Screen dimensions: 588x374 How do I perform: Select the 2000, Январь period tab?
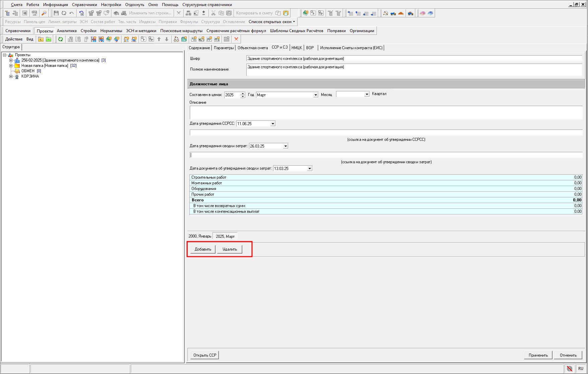click(200, 236)
